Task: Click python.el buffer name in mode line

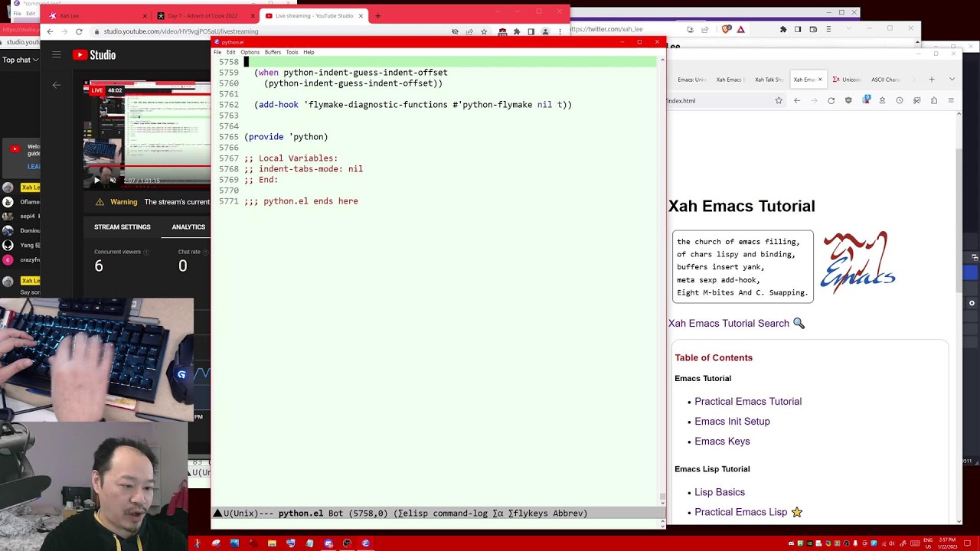Action: [x=300, y=514]
